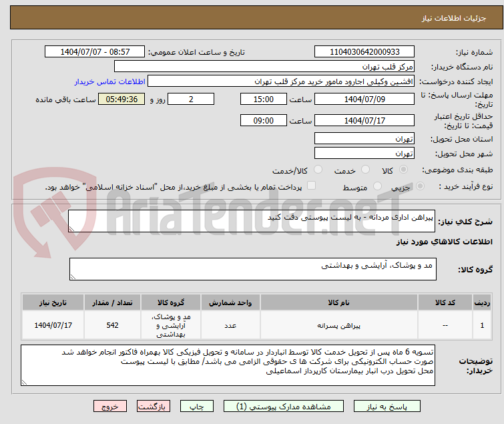Viewport: 504px width, 424px height.
Task: Click the delivery province field تهران
Action: point(364,138)
